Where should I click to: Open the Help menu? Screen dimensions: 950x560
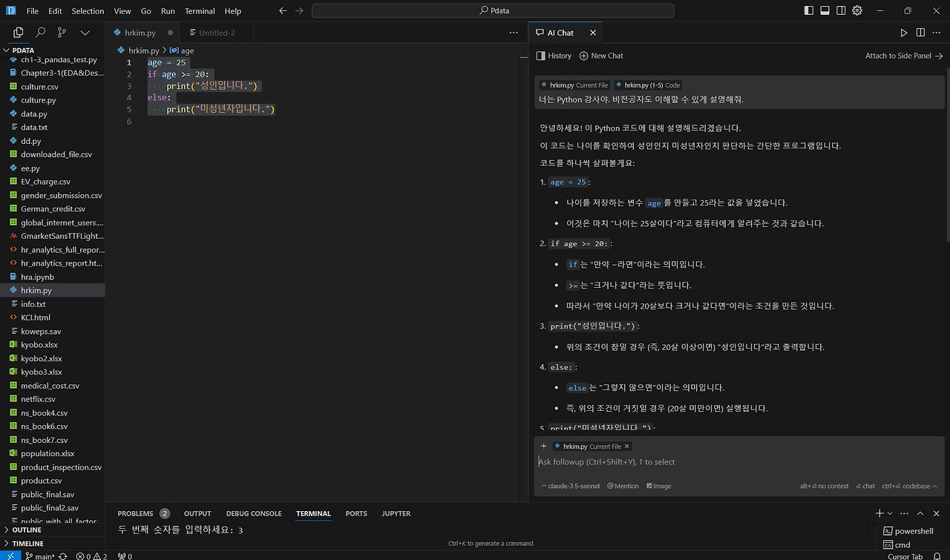pos(233,11)
